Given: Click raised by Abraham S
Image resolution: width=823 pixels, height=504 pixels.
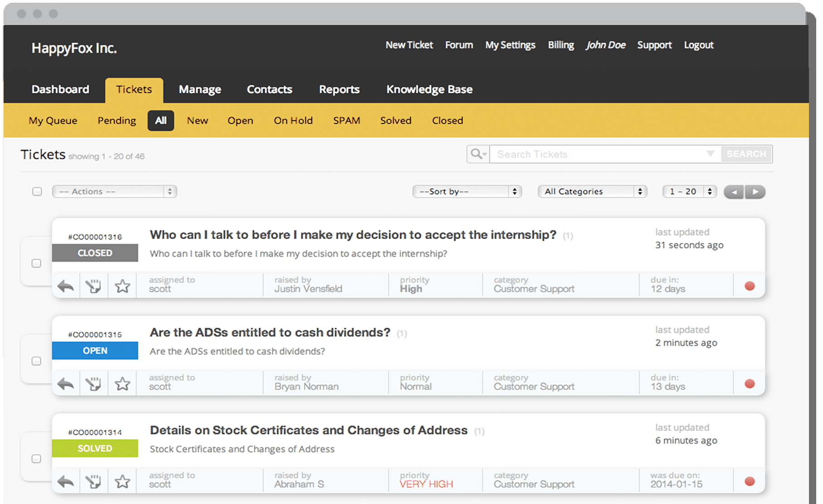Looking at the screenshot, I should tap(299, 484).
